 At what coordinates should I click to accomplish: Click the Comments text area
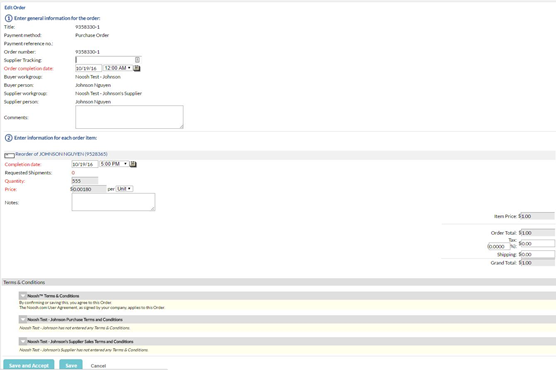pos(129,117)
